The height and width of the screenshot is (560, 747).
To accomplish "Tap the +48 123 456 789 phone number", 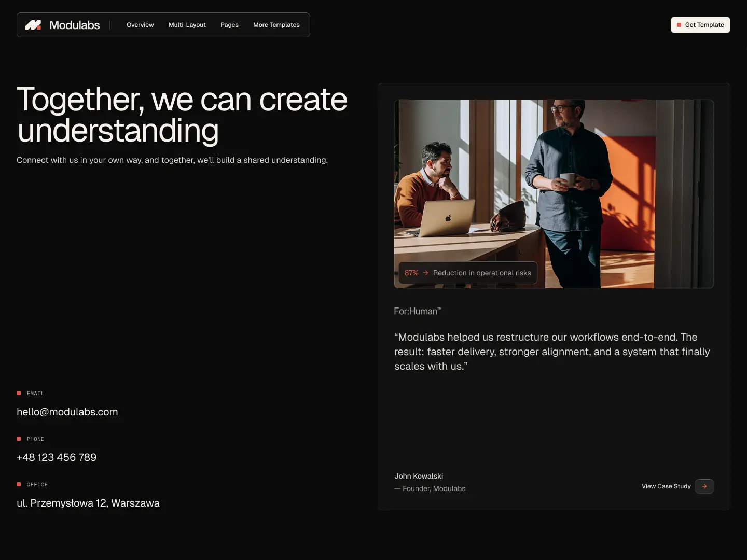I will click(x=57, y=457).
